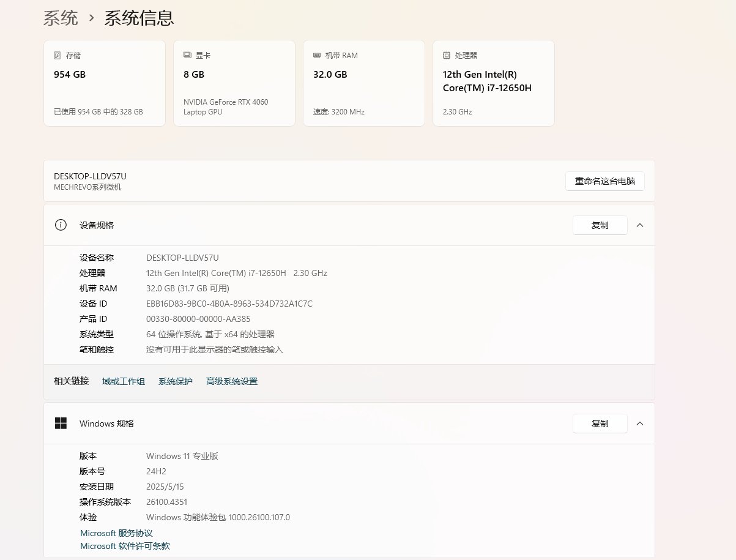The image size is (736, 560).
Task: Click the info icon beside 设备规格
Action: pos(61,225)
